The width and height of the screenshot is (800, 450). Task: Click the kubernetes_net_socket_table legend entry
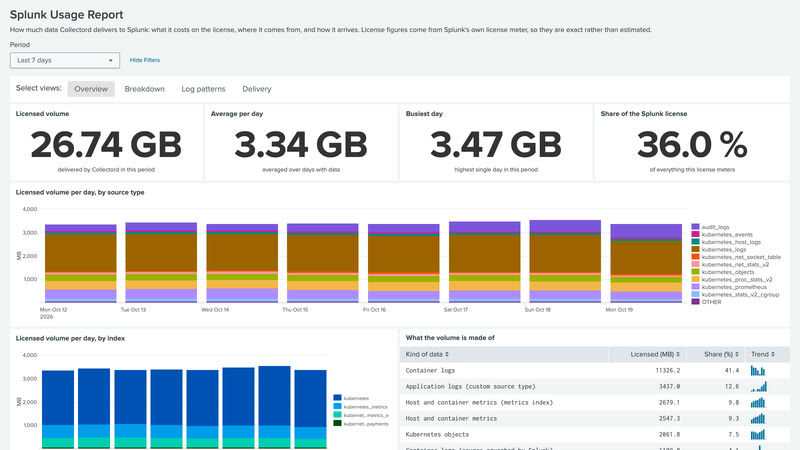pos(736,257)
